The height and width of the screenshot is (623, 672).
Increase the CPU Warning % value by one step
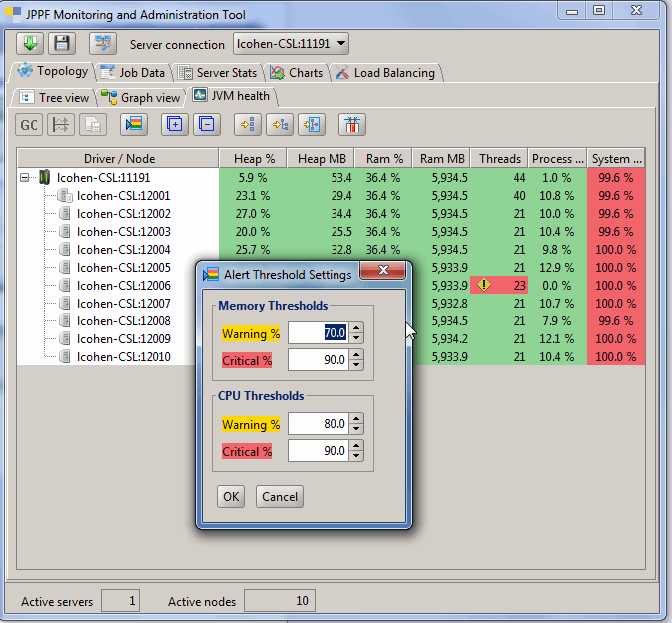(357, 419)
